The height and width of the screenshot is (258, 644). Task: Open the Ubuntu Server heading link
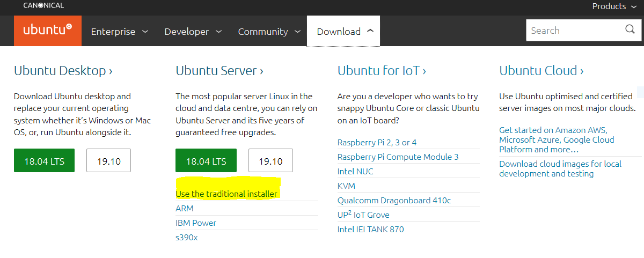click(219, 70)
